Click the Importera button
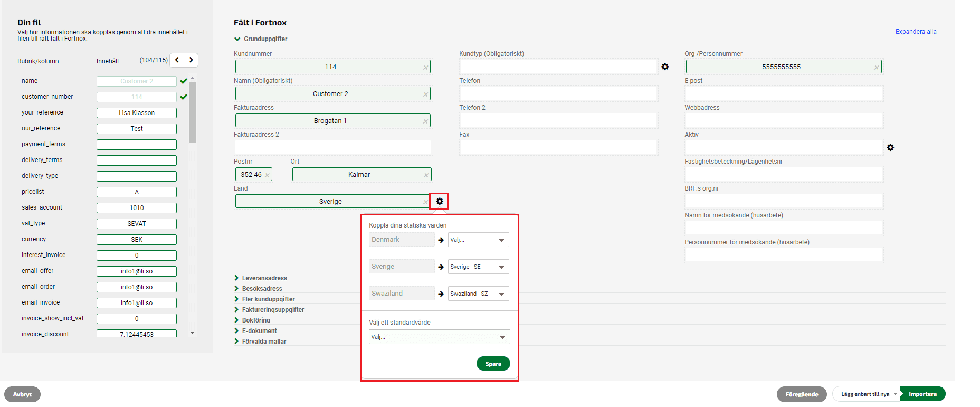The height and width of the screenshot is (407, 980). [x=922, y=394]
